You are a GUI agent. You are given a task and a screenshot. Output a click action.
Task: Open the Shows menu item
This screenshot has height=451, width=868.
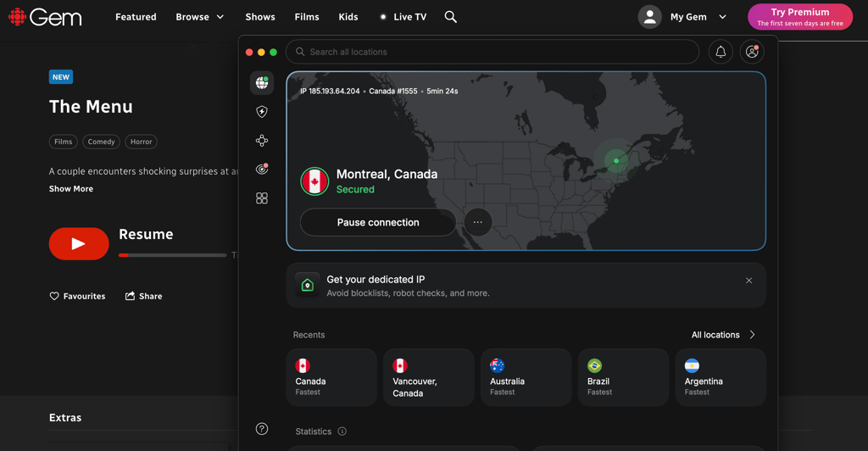(x=260, y=17)
